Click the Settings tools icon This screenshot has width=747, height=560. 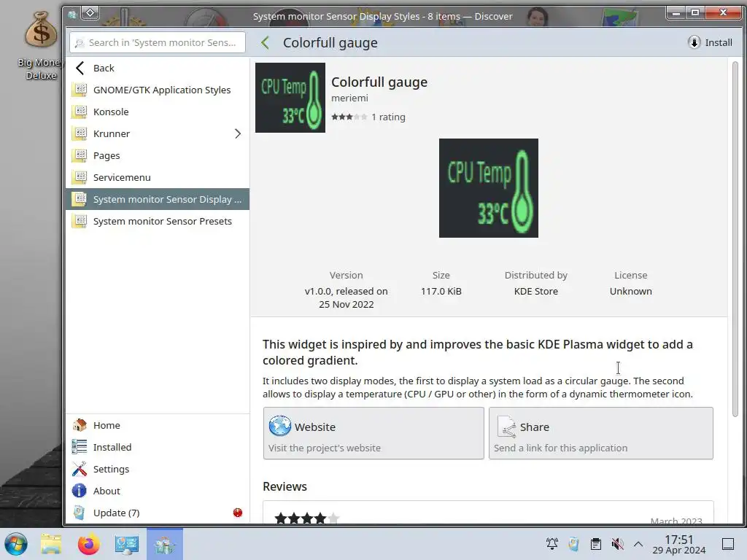pos(80,469)
